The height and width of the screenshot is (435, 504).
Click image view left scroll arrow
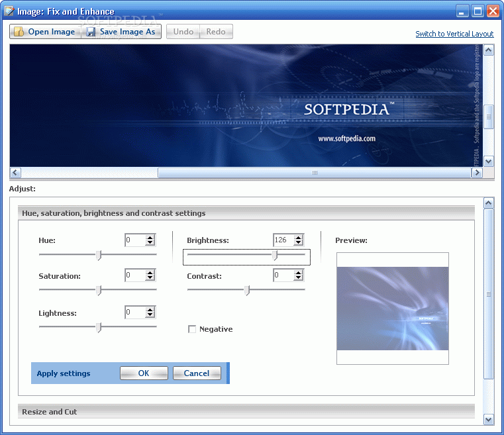point(15,173)
